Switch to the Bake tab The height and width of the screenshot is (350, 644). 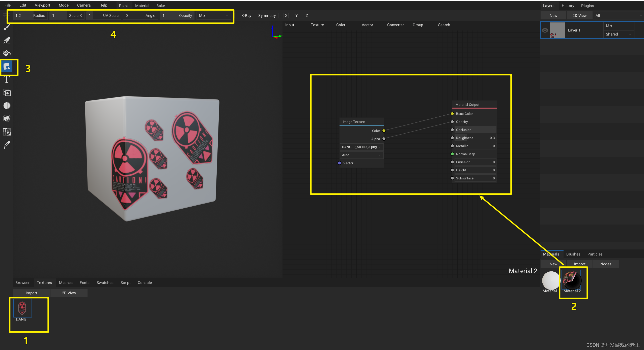(x=160, y=6)
